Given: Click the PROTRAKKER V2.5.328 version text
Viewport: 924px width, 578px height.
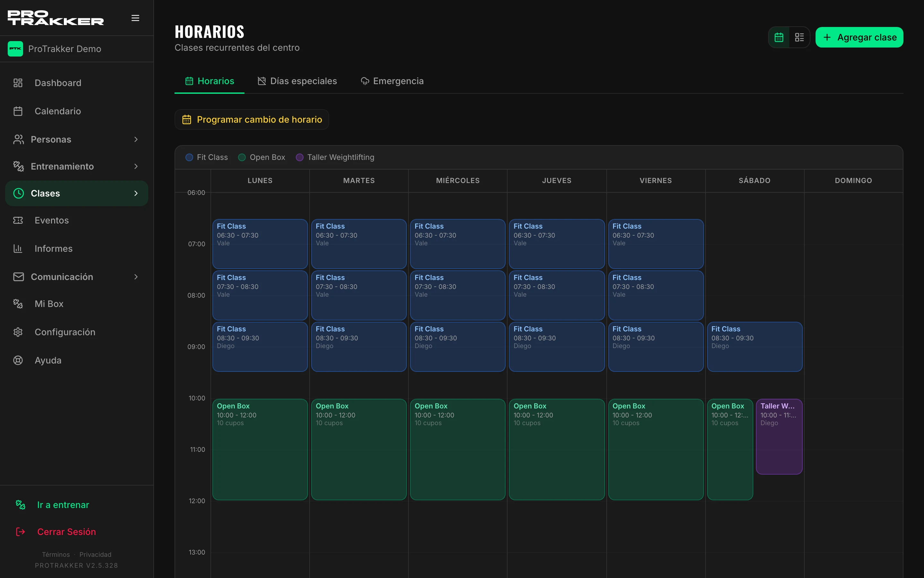Looking at the screenshot, I should pyautogui.click(x=76, y=565).
